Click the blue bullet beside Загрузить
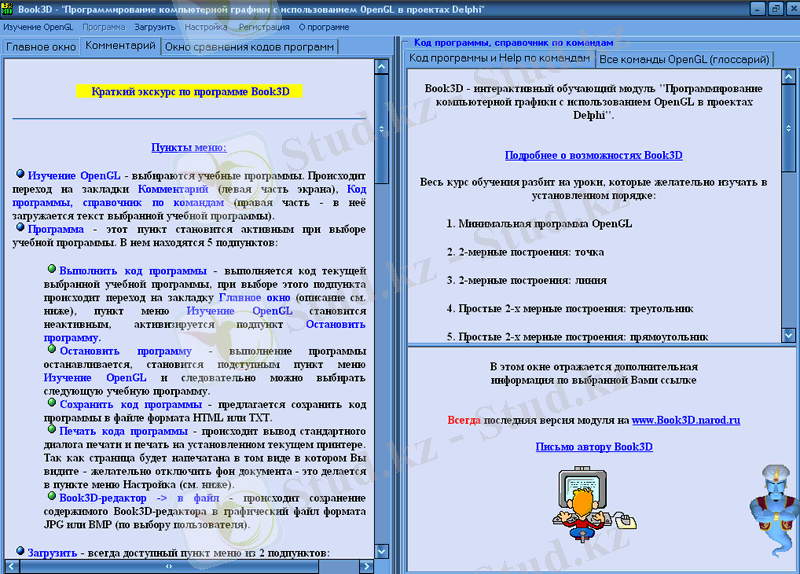This screenshot has height=574, width=800. pyautogui.click(x=20, y=551)
